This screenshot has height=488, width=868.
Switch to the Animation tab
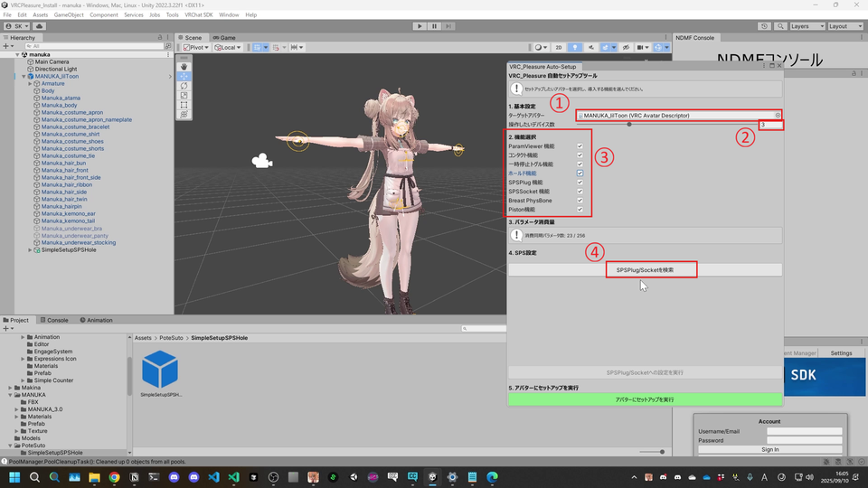(x=97, y=320)
